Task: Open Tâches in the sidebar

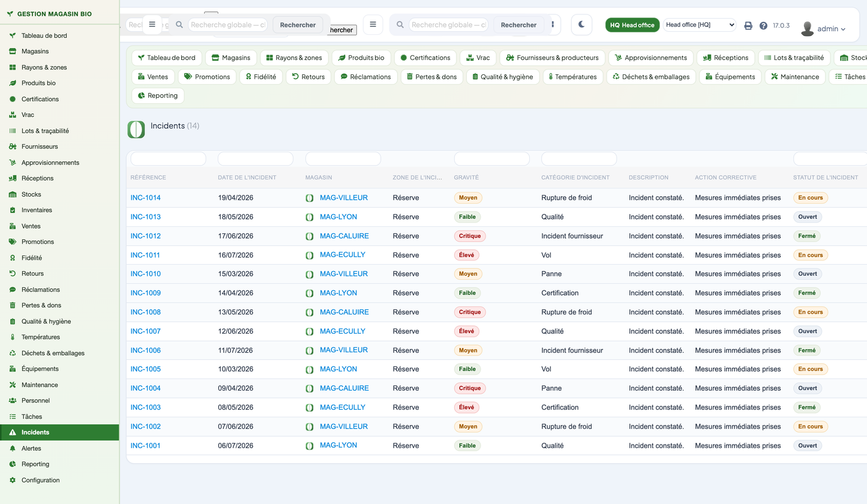Action: pyautogui.click(x=59, y=416)
